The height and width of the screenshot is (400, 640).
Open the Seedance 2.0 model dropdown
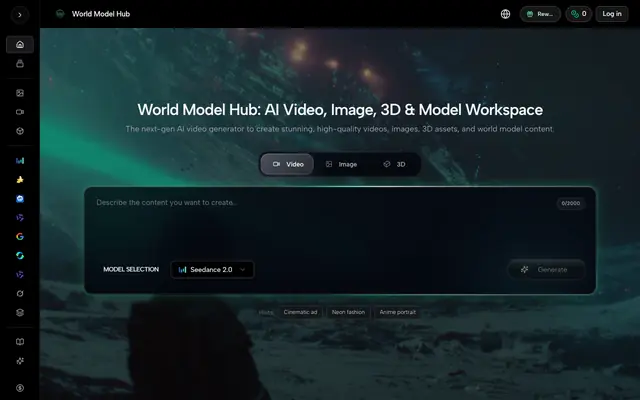212,269
